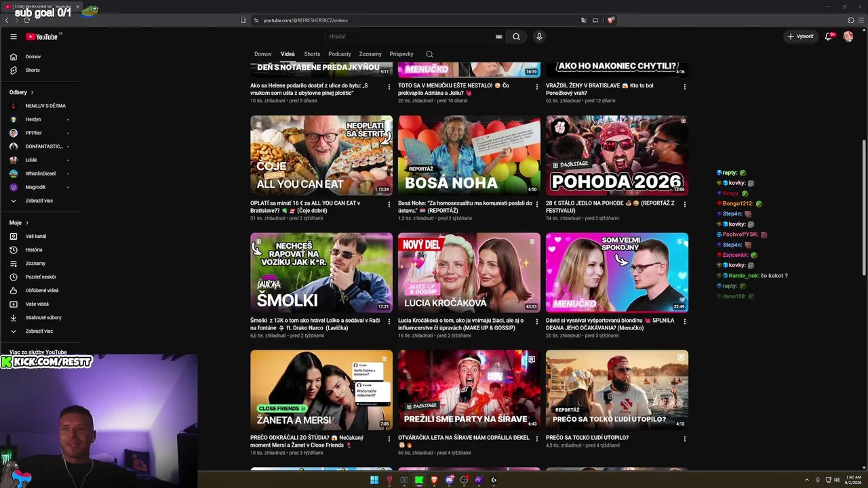Switch to the Shorts channel tab
The width and height of the screenshot is (868, 488).
[312, 54]
